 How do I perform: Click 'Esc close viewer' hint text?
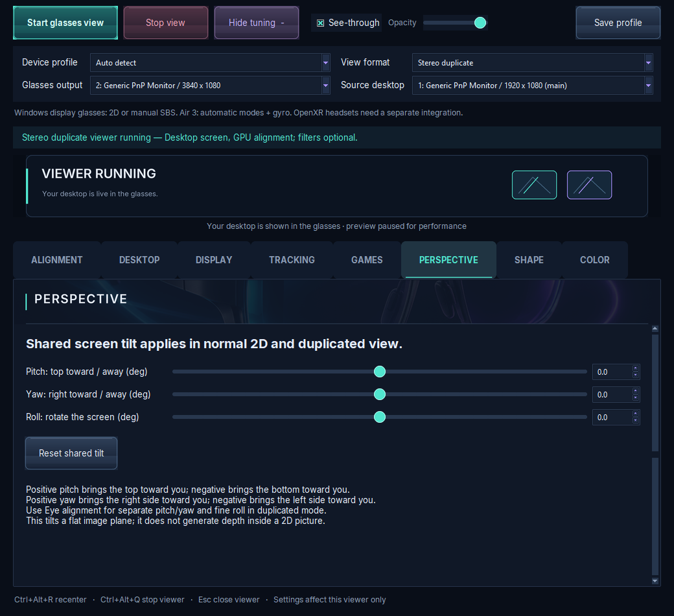tap(229, 600)
